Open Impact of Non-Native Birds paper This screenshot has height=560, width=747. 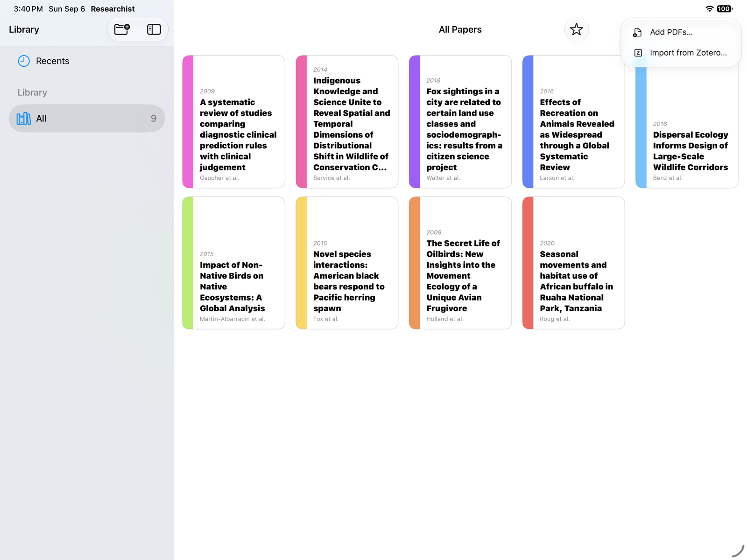click(x=233, y=263)
